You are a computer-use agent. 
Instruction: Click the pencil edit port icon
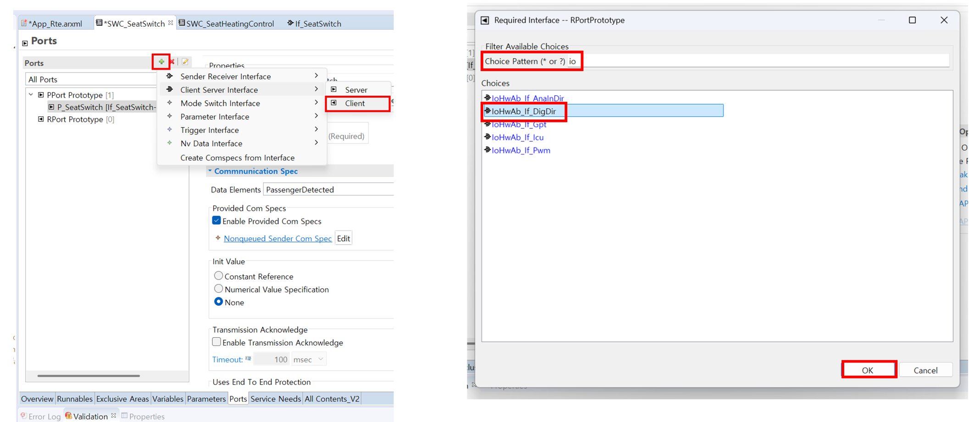tap(185, 61)
